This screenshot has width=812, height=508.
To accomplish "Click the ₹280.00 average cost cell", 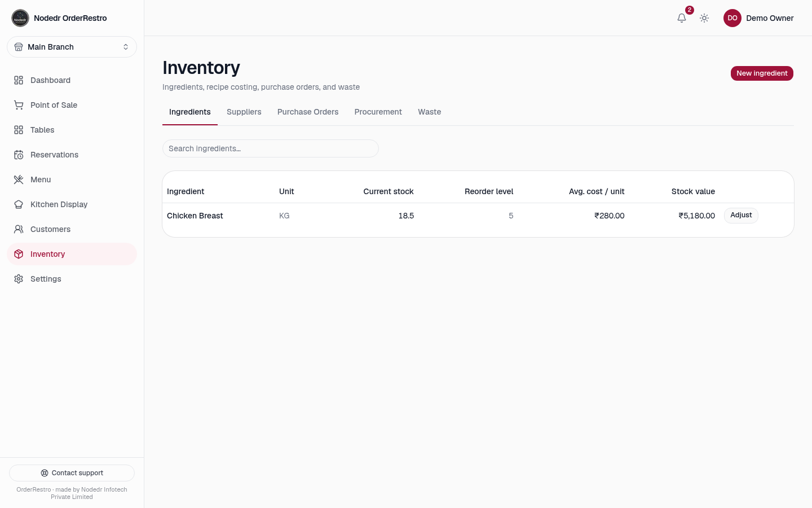I will pos(610,216).
